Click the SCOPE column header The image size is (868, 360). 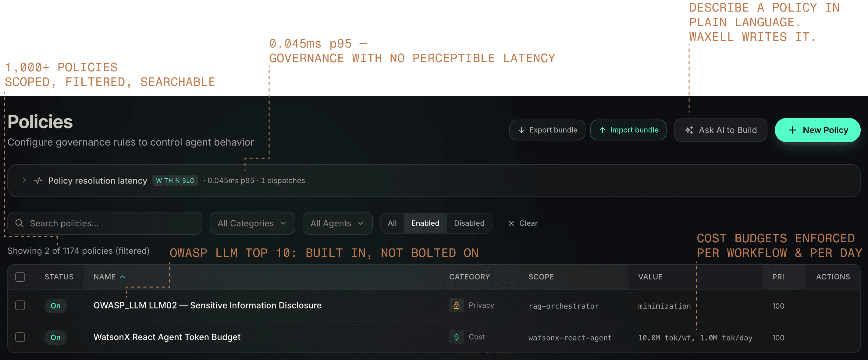[541, 277]
